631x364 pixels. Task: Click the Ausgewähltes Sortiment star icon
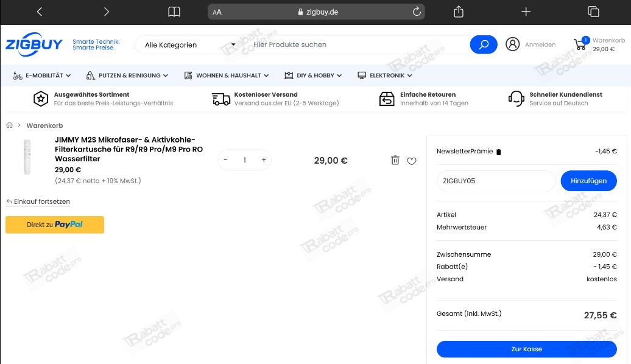click(41, 99)
